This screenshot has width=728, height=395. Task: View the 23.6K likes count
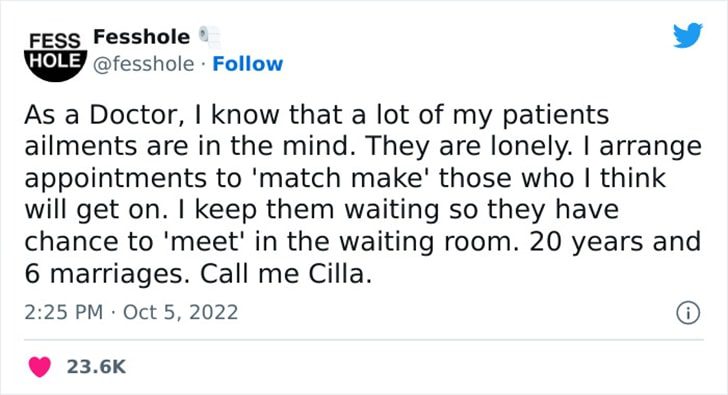(96, 367)
